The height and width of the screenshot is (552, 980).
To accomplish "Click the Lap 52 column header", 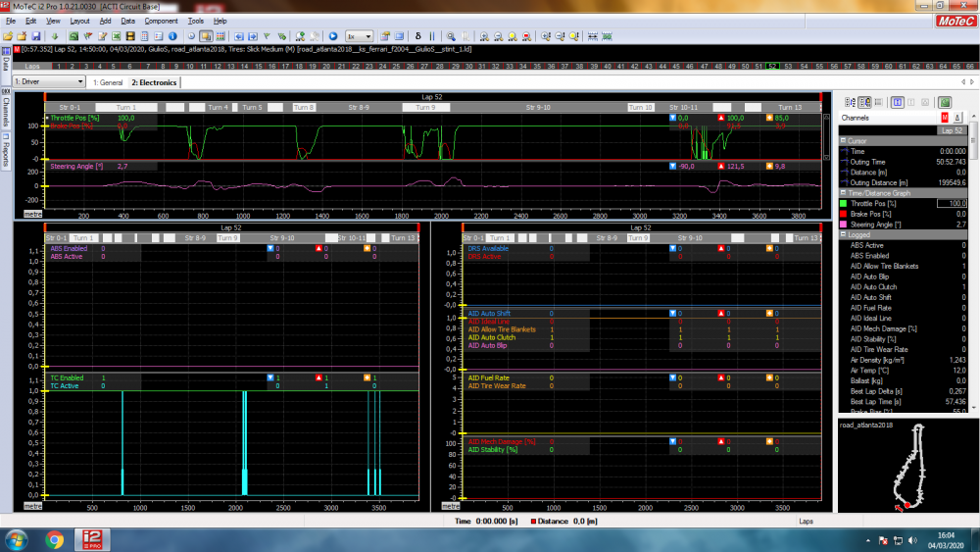I will tap(952, 130).
